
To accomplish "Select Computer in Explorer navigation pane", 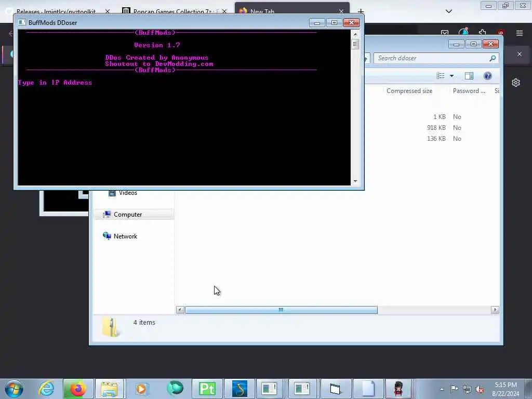I will [x=134, y=215].
